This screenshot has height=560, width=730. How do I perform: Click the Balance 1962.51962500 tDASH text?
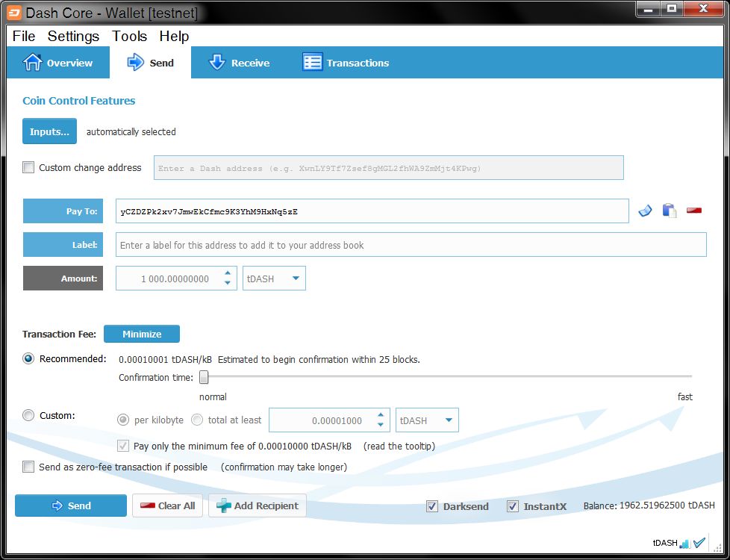[x=649, y=505]
